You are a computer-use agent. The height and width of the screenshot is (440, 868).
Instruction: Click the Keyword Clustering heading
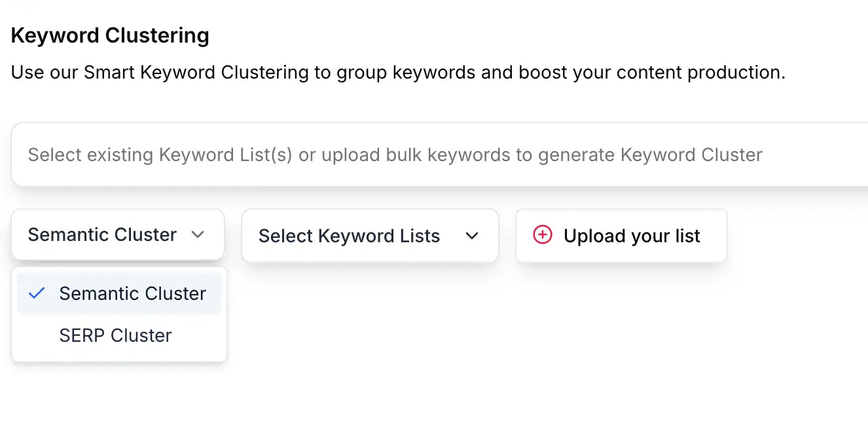point(109,35)
